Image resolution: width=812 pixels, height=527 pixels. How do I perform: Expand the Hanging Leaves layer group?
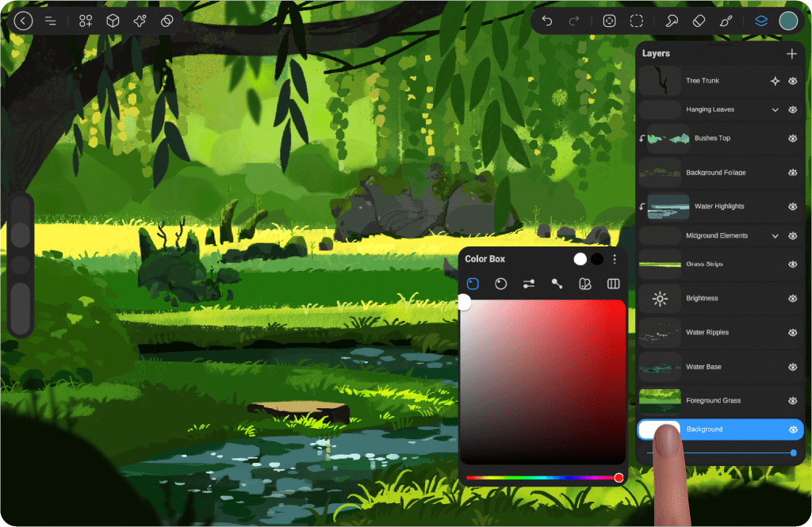tap(776, 110)
